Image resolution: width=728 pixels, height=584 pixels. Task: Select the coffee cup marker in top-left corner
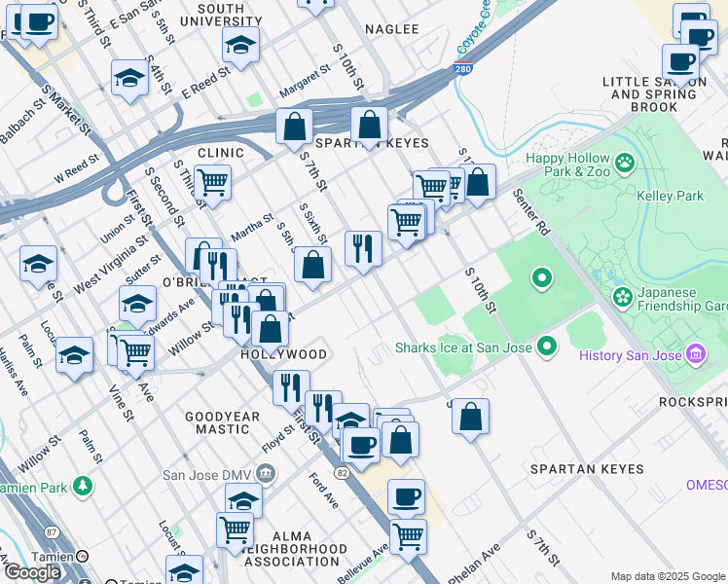click(37, 20)
